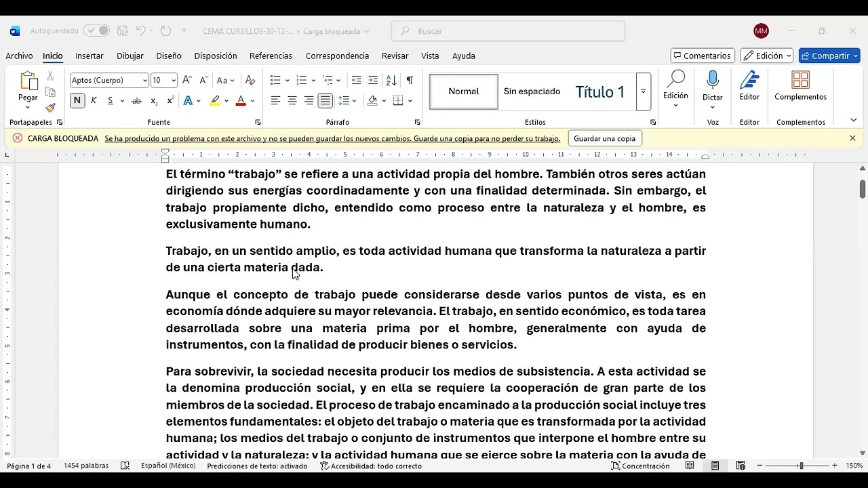This screenshot has width=868, height=488.
Task: Click the Copiar icon
Action: pos(50,92)
